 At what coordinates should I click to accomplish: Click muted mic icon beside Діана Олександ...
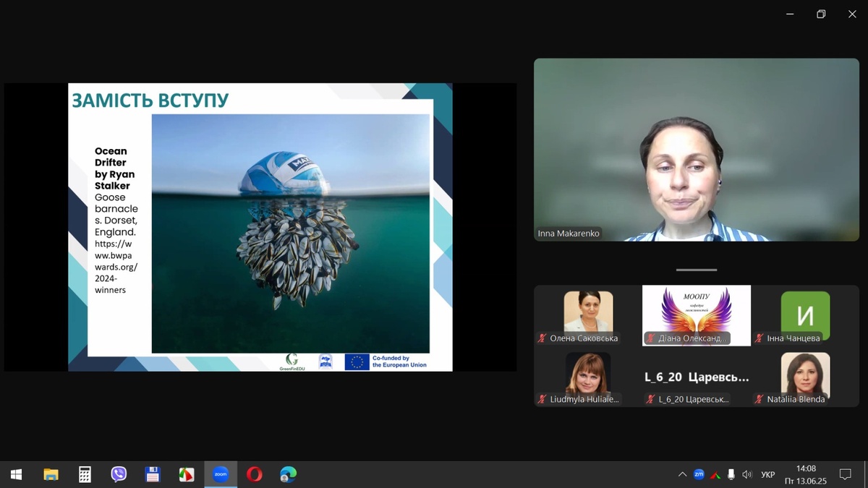[x=650, y=338]
